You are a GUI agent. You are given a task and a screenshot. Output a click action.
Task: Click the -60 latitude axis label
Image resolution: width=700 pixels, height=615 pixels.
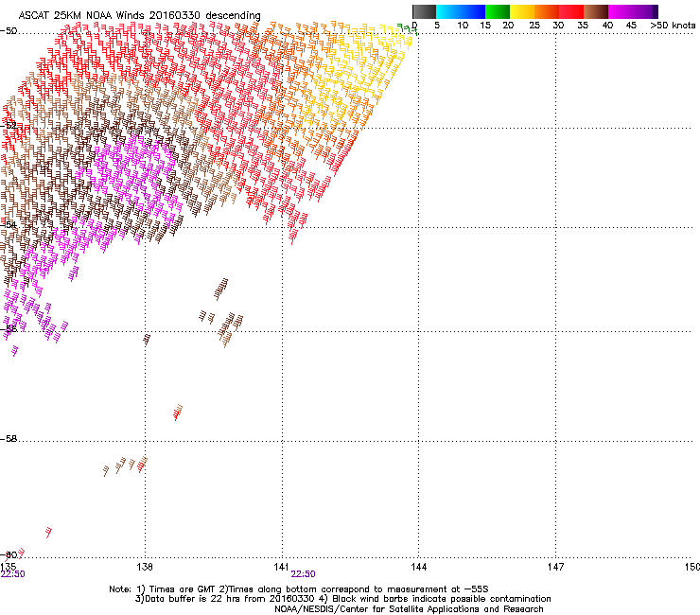(9, 554)
